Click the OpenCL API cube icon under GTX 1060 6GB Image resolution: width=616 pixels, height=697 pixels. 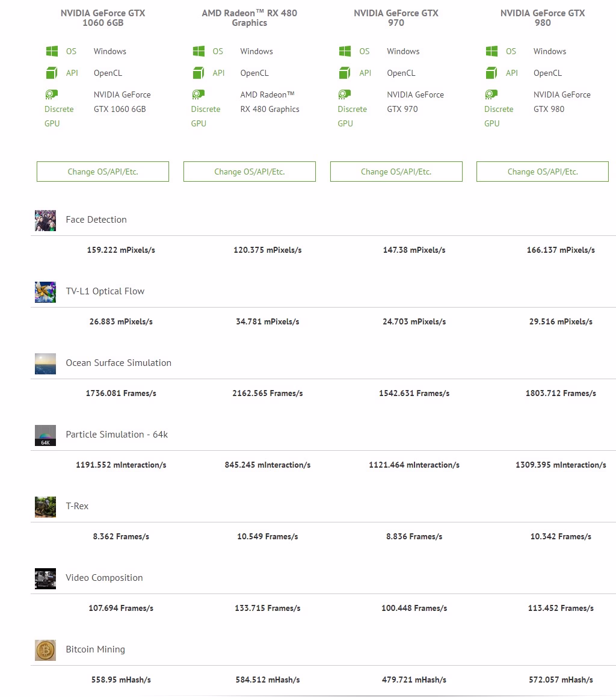point(52,72)
